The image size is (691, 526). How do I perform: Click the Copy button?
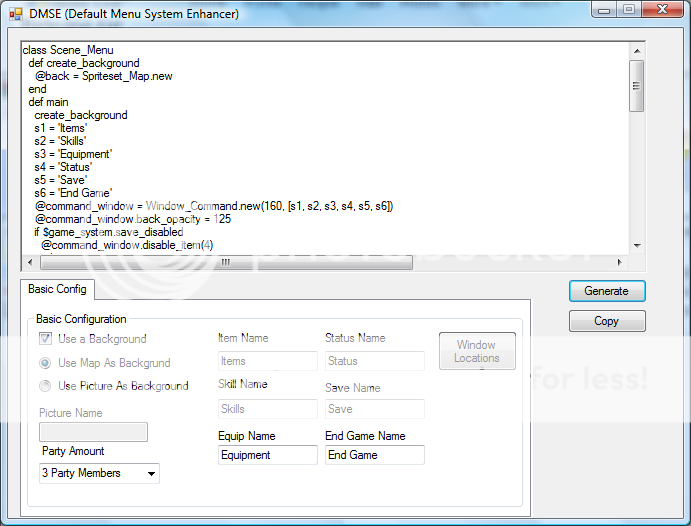click(x=606, y=321)
